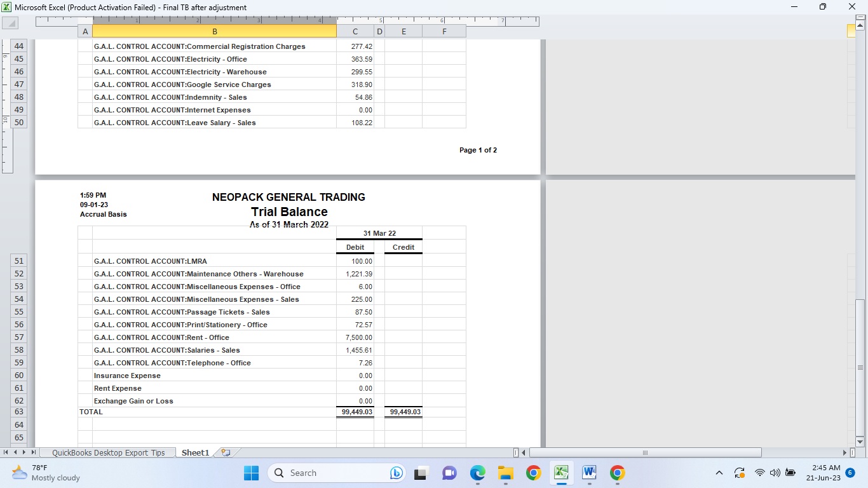The width and height of the screenshot is (868, 488).
Task: Select column E header
Action: click(403, 31)
